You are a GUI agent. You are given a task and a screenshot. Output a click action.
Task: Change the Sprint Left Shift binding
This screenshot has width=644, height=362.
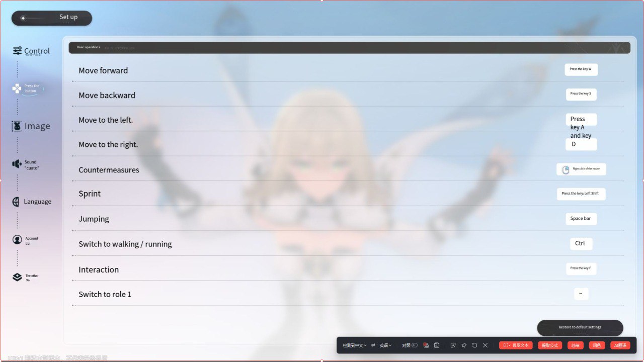[x=581, y=194]
